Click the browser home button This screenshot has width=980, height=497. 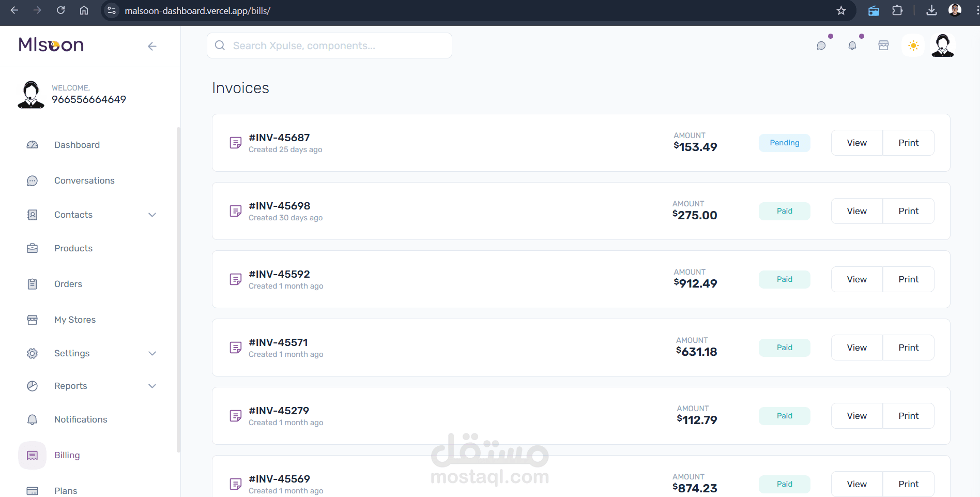[84, 10]
